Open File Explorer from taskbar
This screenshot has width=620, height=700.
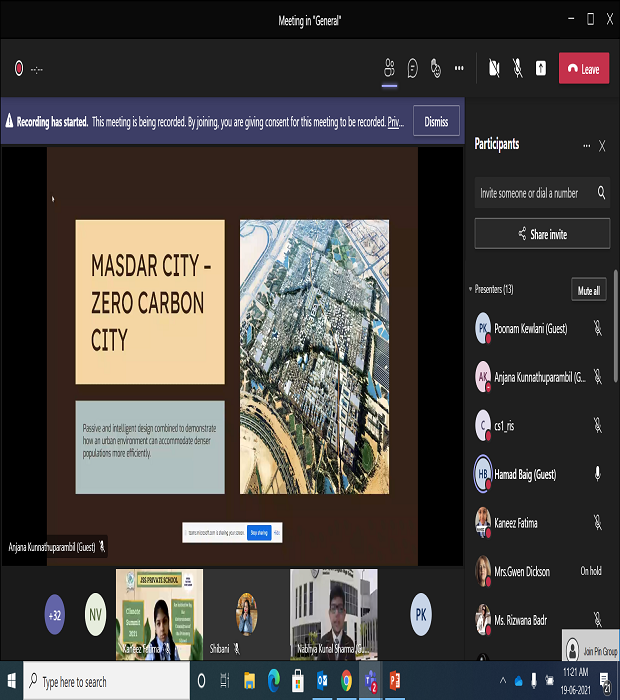pyautogui.click(x=249, y=681)
